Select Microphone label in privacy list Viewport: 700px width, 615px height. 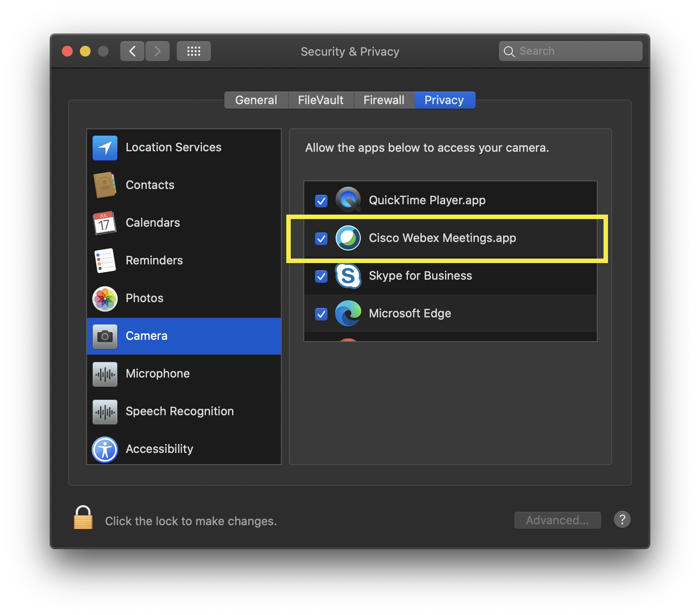click(158, 373)
